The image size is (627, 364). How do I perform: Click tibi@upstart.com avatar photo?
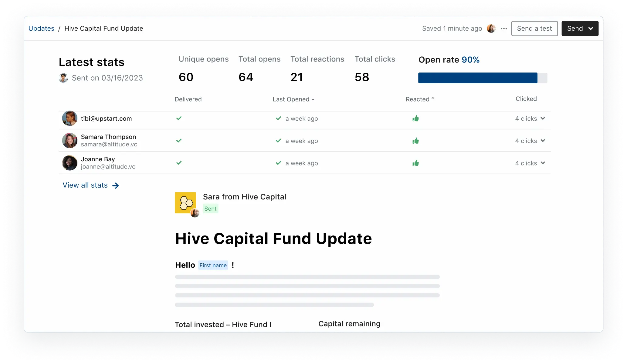[x=69, y=118]
